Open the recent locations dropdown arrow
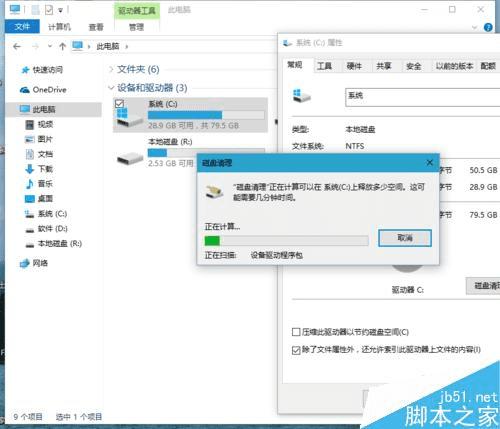The width and height of the screenshot is (500, 429). coord(50,46)
